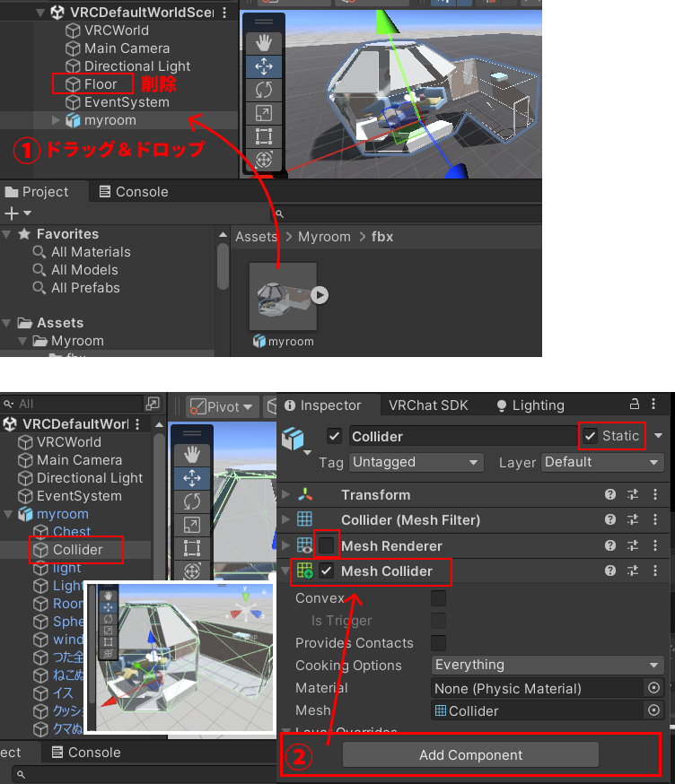Expand the myroom asset thumbnail's arrow button
Viewport: 675px width, 784px height.
320,294
